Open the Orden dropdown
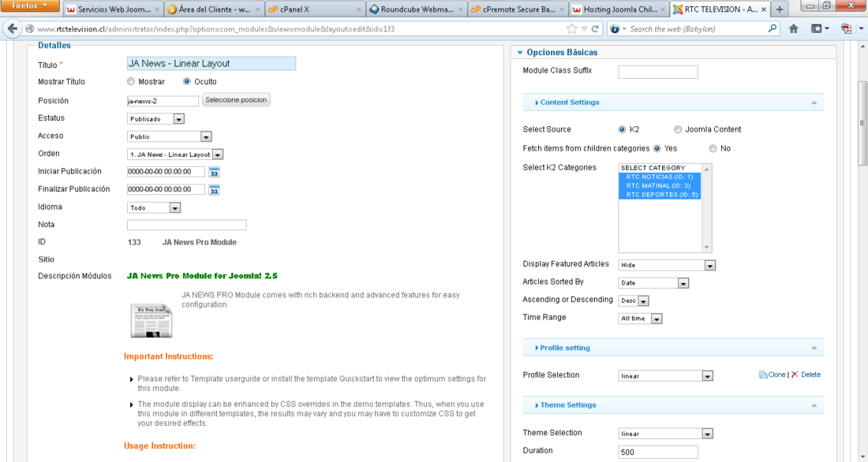Viewport: 868px width, 462px height. [175, 155]
